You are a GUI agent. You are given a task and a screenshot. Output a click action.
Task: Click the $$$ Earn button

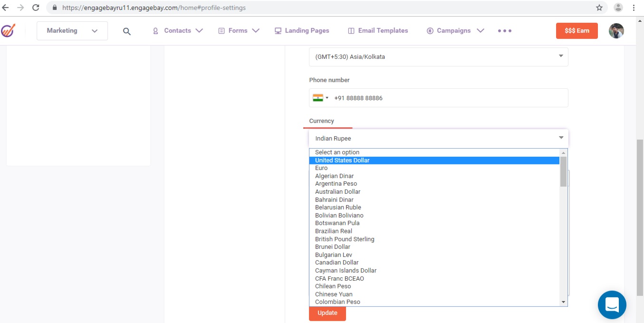pyautogui.click(x=577, y=31)
